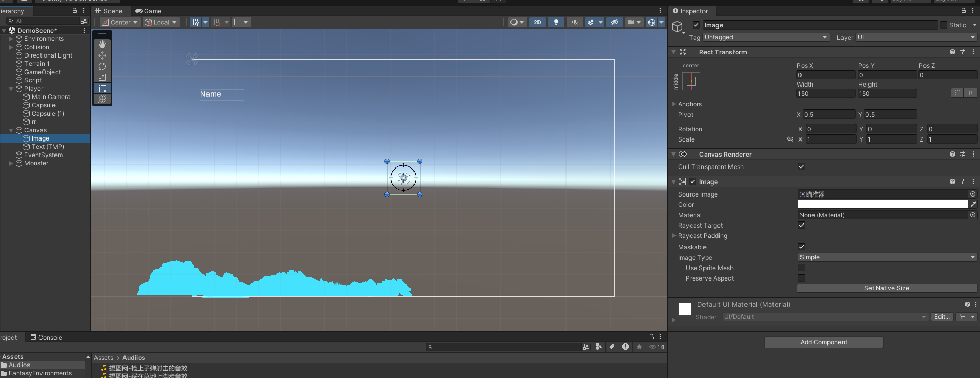Screen dimensions: 980x378
Task: Select Main Camera in Hierarchy
Action: point(51,97)
